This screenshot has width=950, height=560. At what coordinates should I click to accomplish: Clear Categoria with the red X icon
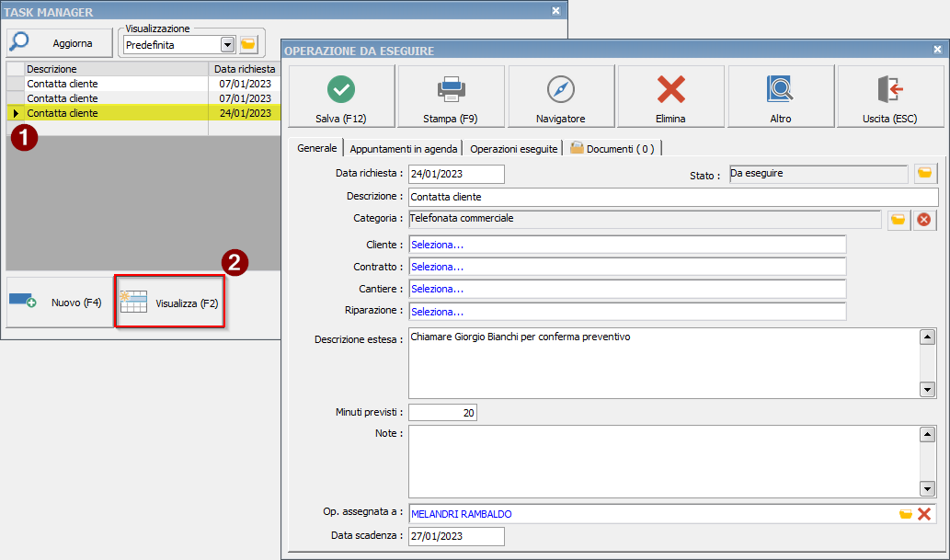(923, 220)
